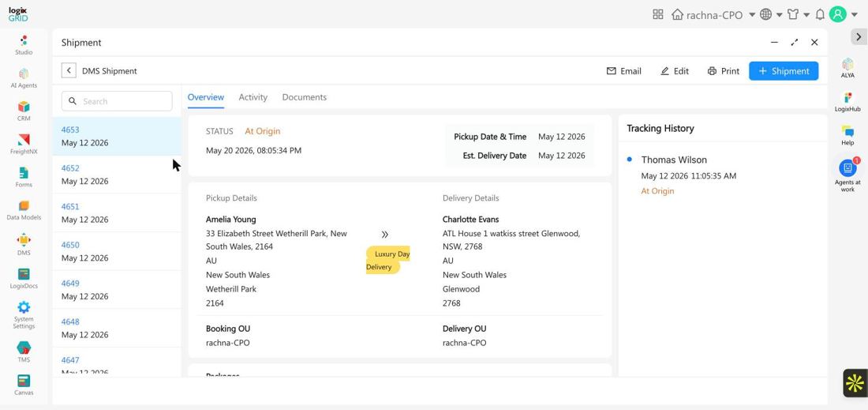This screenshot has height=410, width=868.
Task: Click the Luxury Day Delivery badge
Action: tap(388, 261)
